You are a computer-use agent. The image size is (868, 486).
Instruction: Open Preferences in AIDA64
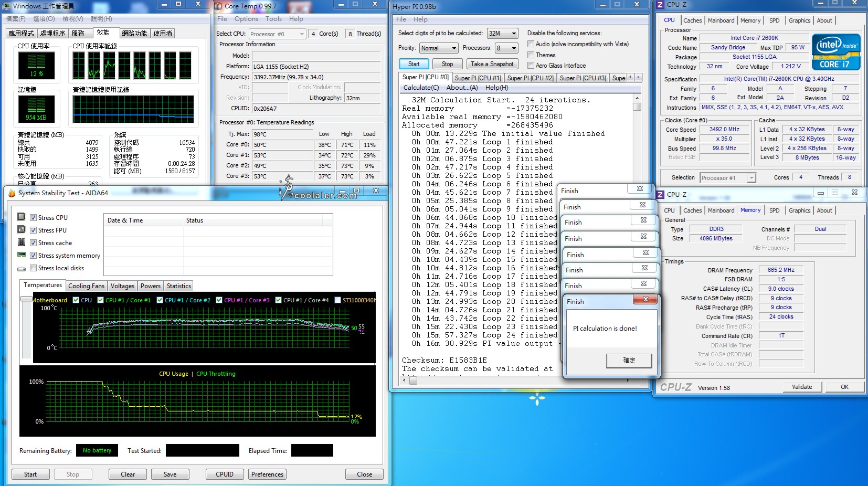pos(267,474)
